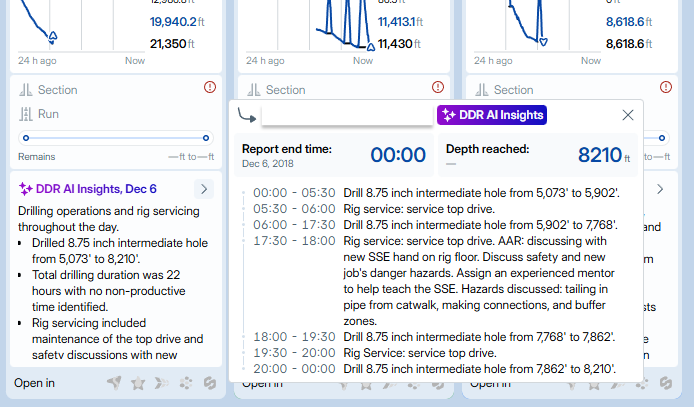Click the left handle of the Run slider
694x407 pixels.
pyautogui.click(x=25, y=138)
